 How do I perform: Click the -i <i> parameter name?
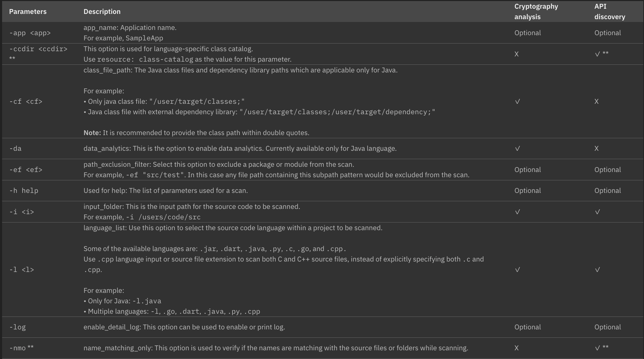coord(22,212)
